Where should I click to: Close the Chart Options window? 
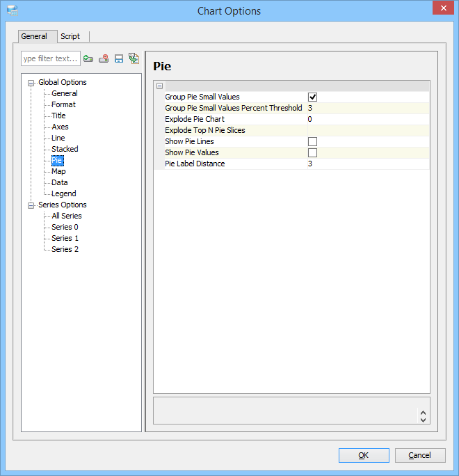point(443,8)
